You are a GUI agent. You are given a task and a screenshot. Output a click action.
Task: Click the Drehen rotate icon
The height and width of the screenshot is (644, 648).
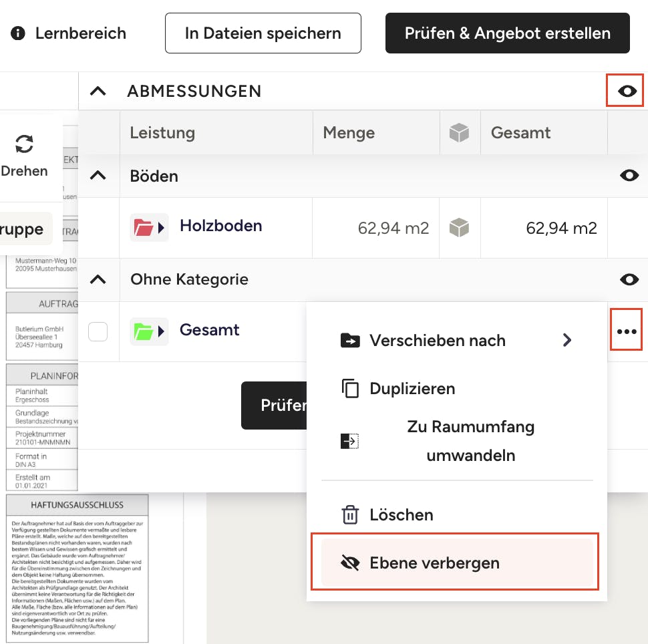click(x=24, y=144)
